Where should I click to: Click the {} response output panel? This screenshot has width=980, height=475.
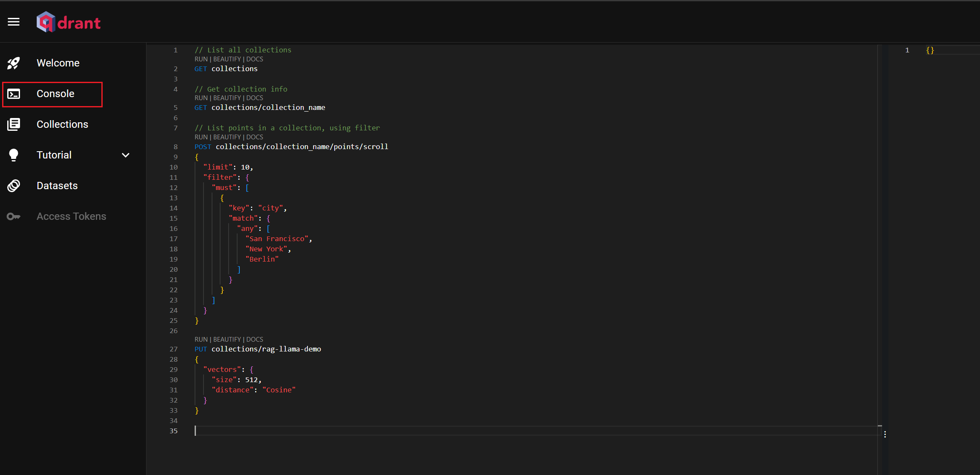pos(930,50)
